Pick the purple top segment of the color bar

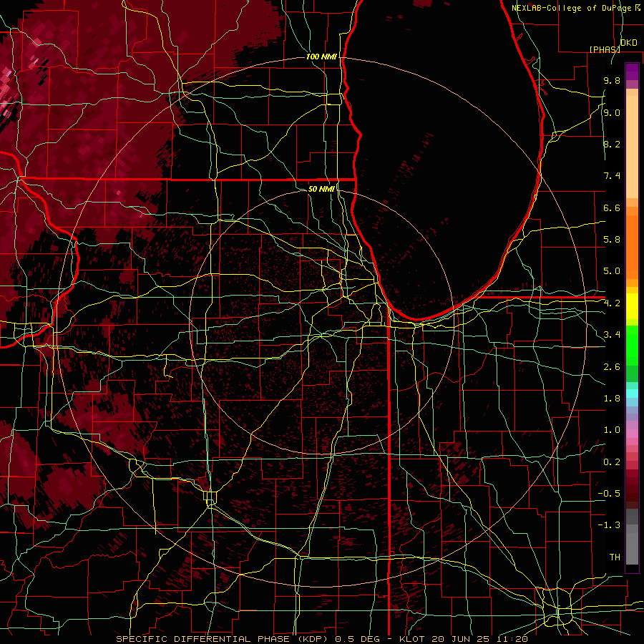point(632,72)
